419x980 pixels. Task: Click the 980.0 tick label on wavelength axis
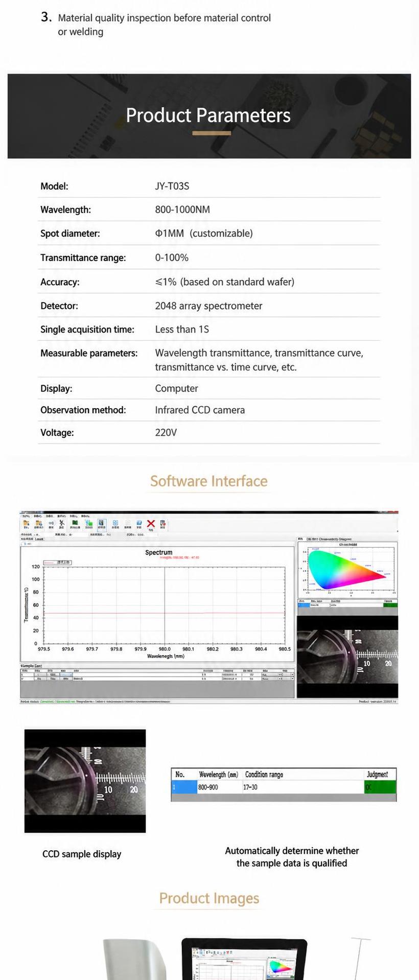[165, 649]
